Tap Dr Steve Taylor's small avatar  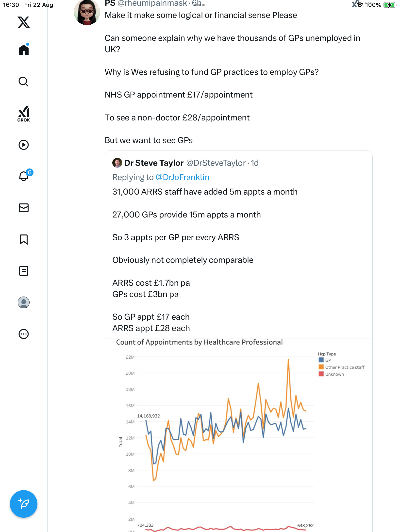117,163
